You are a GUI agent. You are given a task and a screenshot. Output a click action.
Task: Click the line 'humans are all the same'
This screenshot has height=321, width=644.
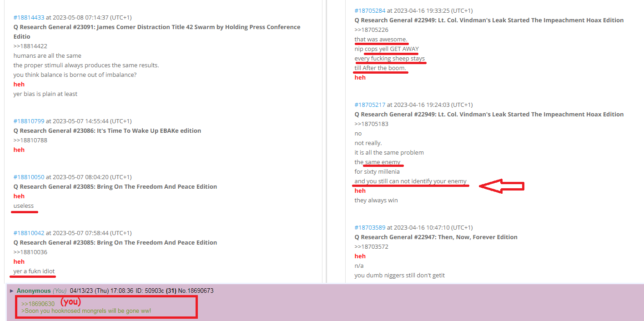click(47, 56)
